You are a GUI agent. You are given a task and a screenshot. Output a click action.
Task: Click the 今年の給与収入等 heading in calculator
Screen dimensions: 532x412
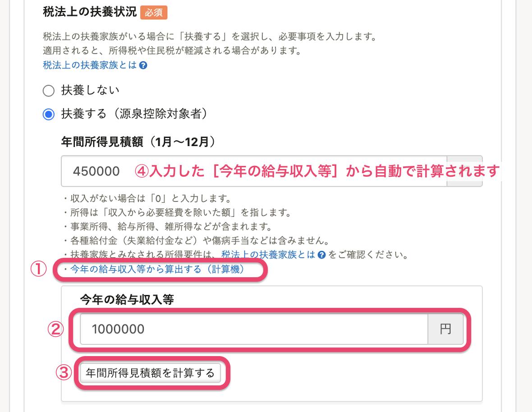pos(127,299)
